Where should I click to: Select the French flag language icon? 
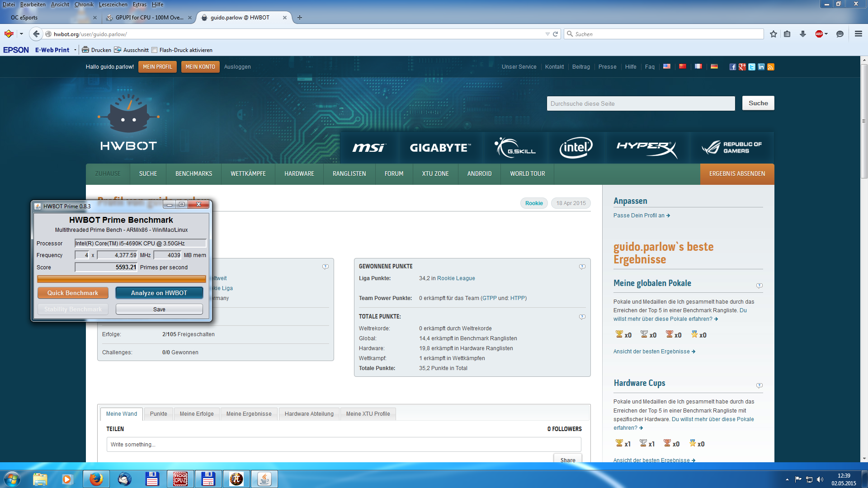[698, 66]
